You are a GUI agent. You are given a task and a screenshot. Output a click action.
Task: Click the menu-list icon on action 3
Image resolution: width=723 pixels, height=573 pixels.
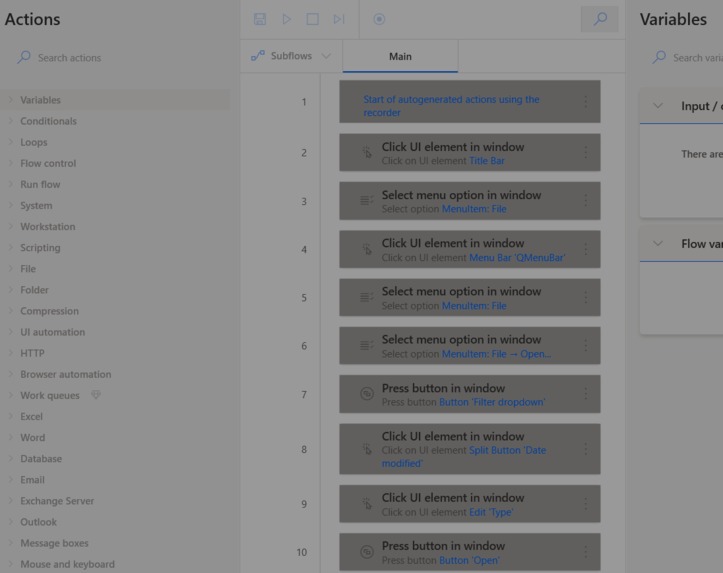367,201
